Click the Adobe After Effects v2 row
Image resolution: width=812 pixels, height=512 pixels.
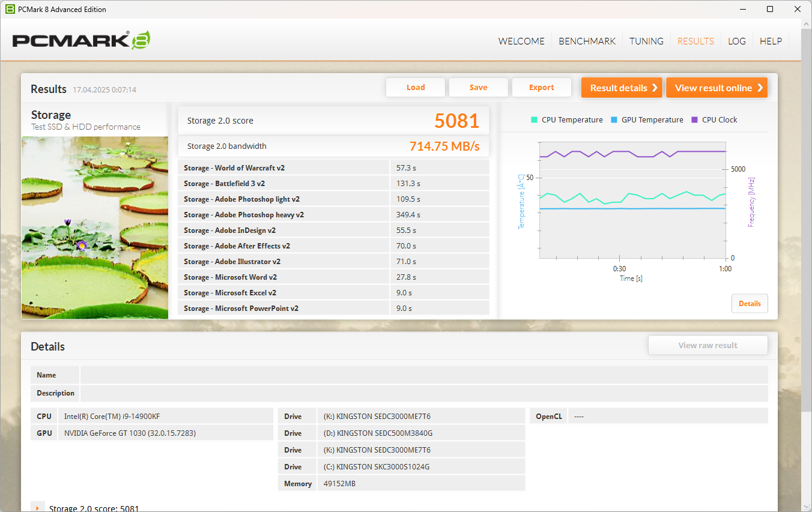click(x=333, y=246)
